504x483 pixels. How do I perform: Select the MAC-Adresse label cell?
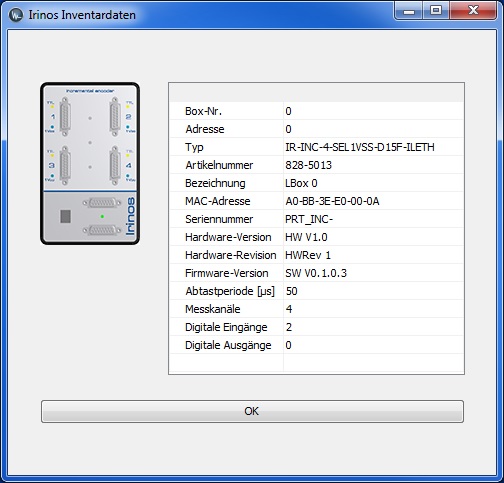point(227,201)
